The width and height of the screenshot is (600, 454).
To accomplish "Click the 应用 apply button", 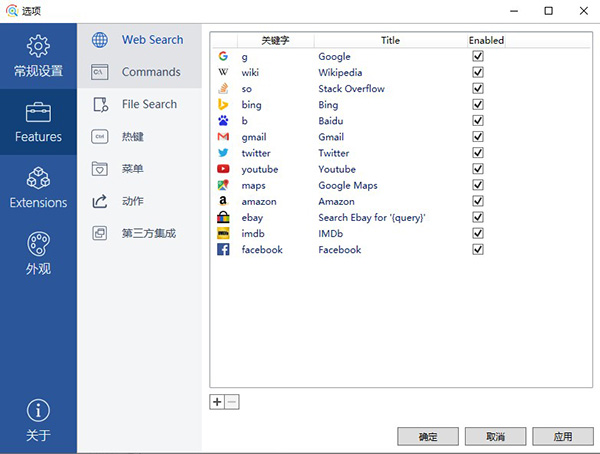I will click(563, 437).
